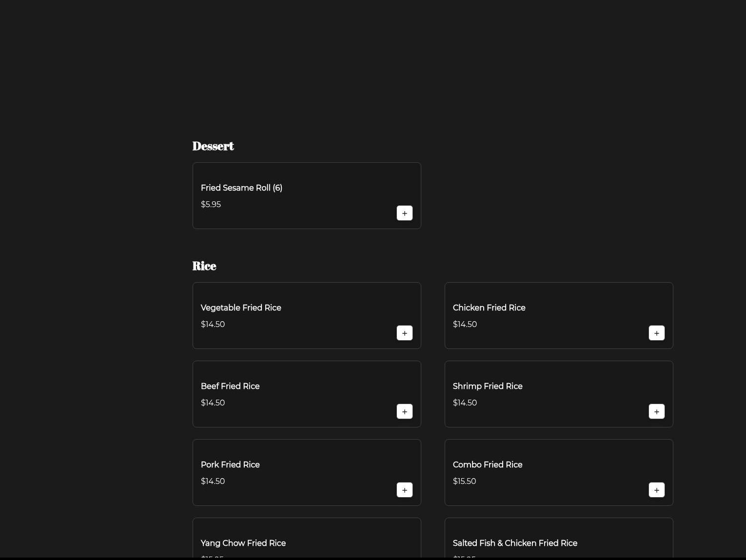The image size is (746, 560).
Task: View the Beef Fried Rice item title
Action: point(230,386)
